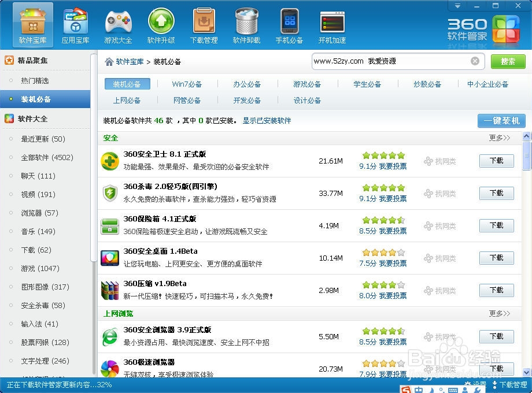Download 360压缩 v1.9Beta with 下载 button

click(496, 290)
